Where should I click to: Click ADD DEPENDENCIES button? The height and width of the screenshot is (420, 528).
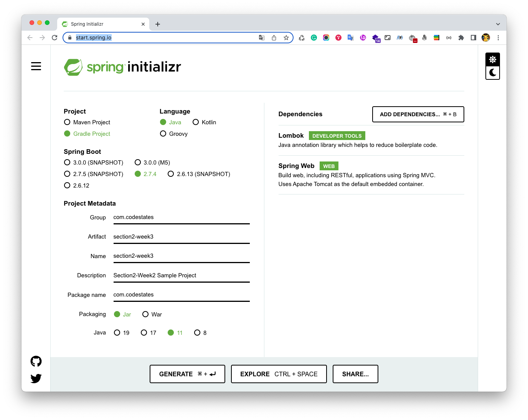click(418, 114)
